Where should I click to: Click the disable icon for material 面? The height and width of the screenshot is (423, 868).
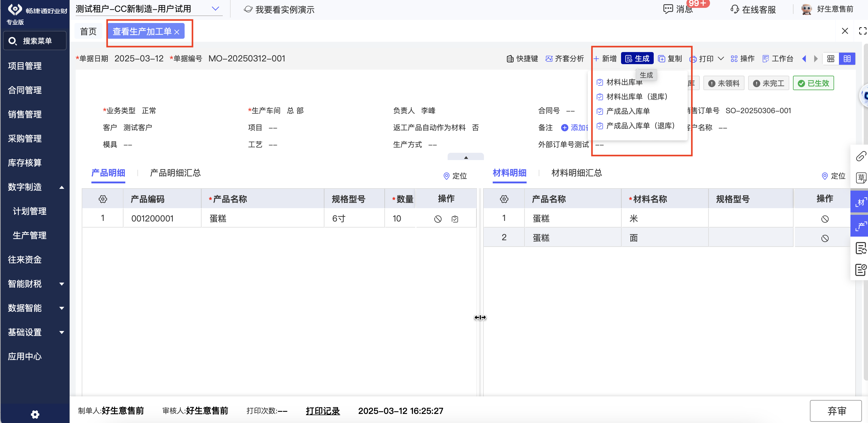pyautogui.click(x=825, y=238)
